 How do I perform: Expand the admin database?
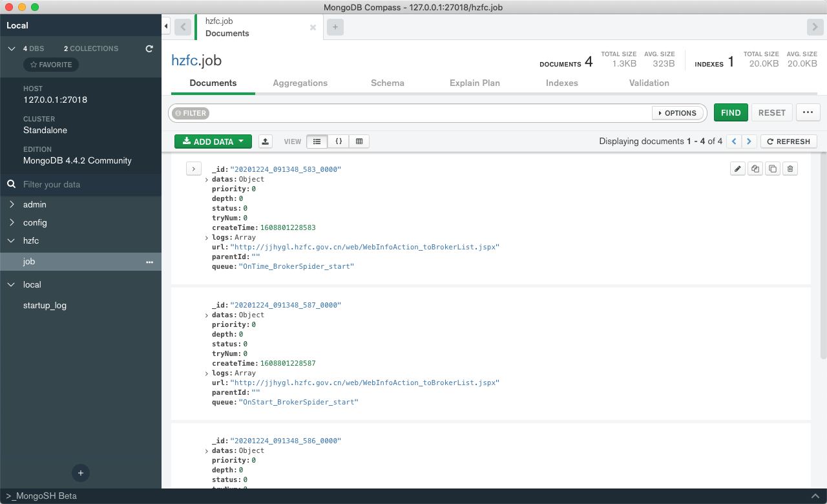click(x=12, y=204)
